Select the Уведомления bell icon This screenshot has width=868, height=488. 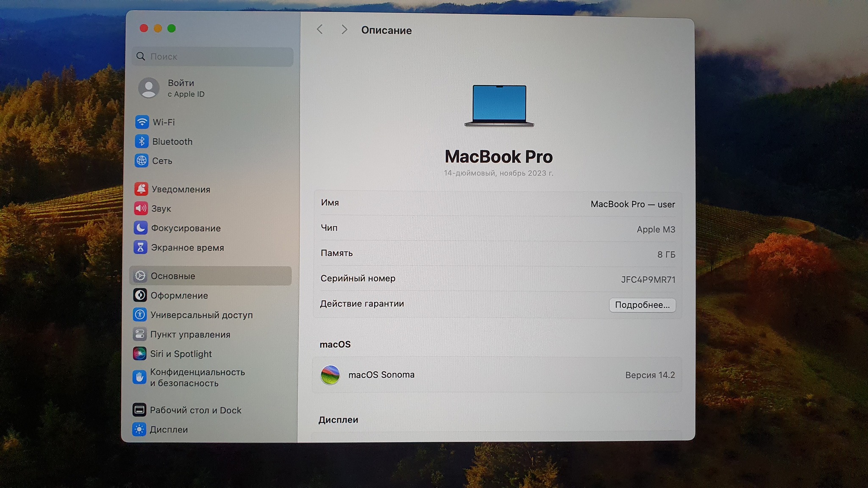(x=141, y=189)
